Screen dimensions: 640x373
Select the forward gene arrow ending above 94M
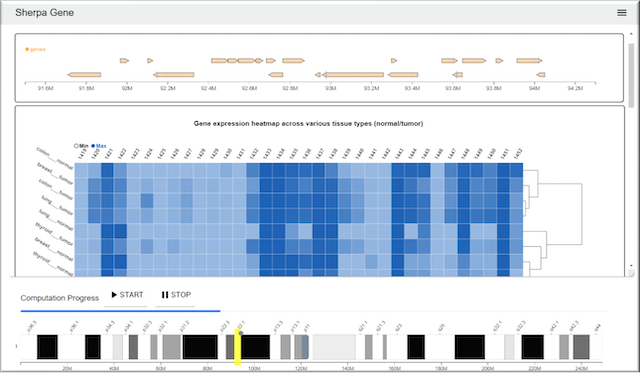529,61
